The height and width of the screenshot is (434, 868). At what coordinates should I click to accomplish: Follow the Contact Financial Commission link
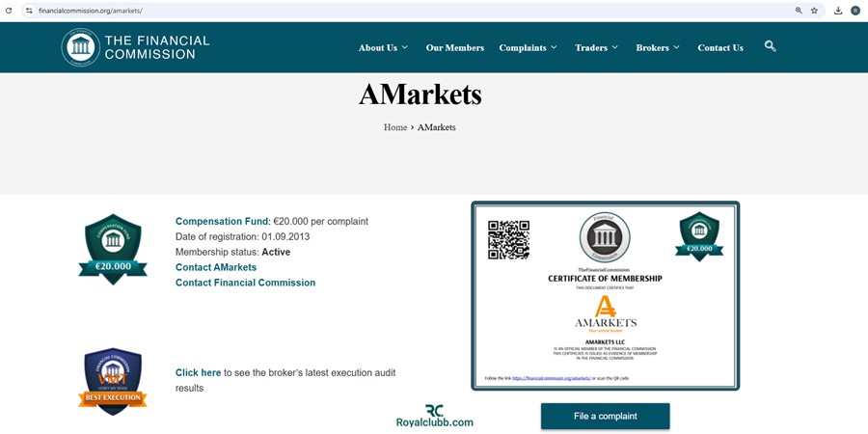pyautogui.click(x=245, y=283)
